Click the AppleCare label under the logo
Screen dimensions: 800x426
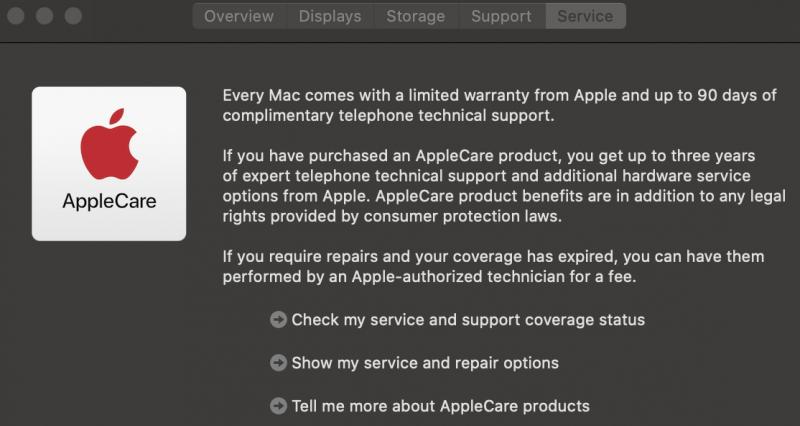(109, 201)
